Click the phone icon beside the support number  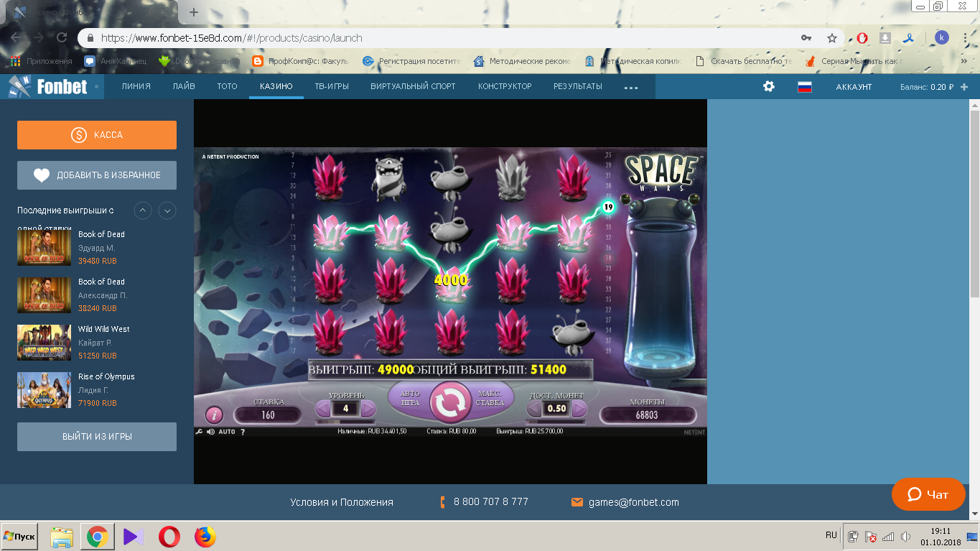point(443,502)
